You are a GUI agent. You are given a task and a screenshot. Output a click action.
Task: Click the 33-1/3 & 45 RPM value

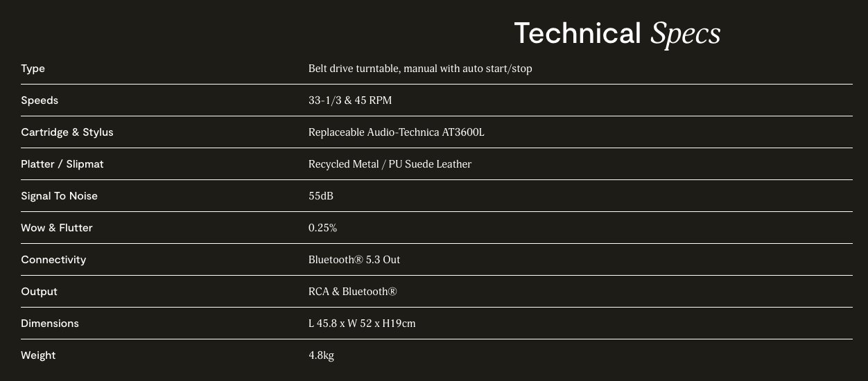(x=350, y=100)
